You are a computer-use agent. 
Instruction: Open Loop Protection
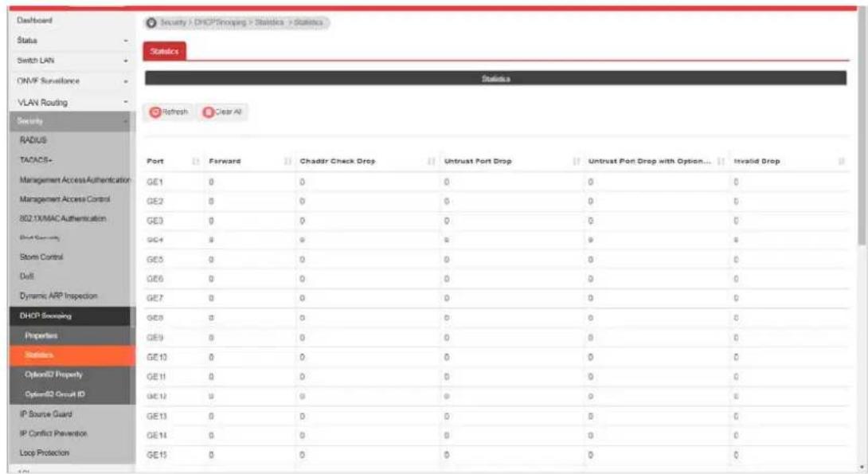45,453
